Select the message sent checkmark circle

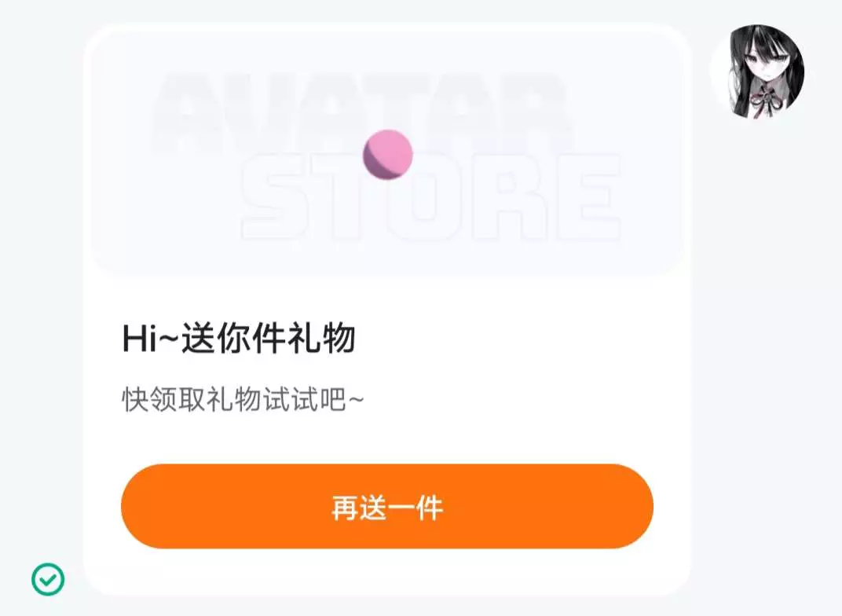(x=48, y=579)
